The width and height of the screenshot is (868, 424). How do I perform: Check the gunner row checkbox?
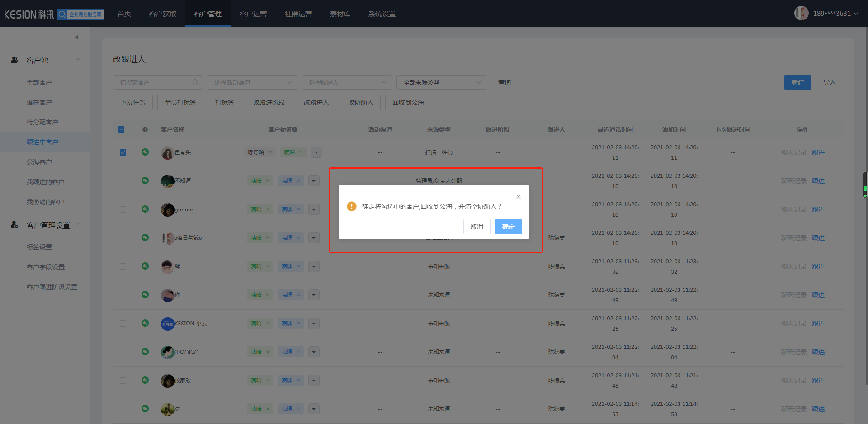coord(123,210)
